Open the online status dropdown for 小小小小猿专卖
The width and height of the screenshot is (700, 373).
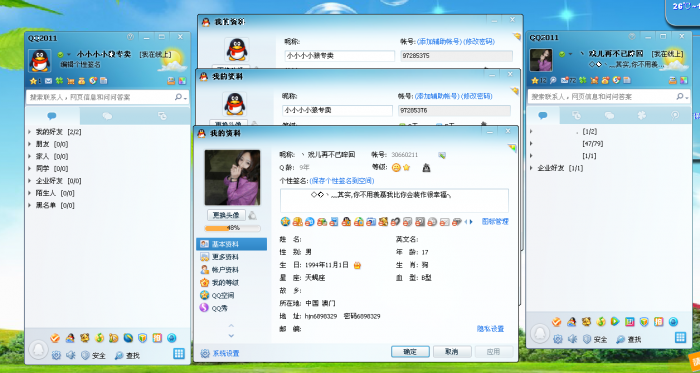[69, 54]
